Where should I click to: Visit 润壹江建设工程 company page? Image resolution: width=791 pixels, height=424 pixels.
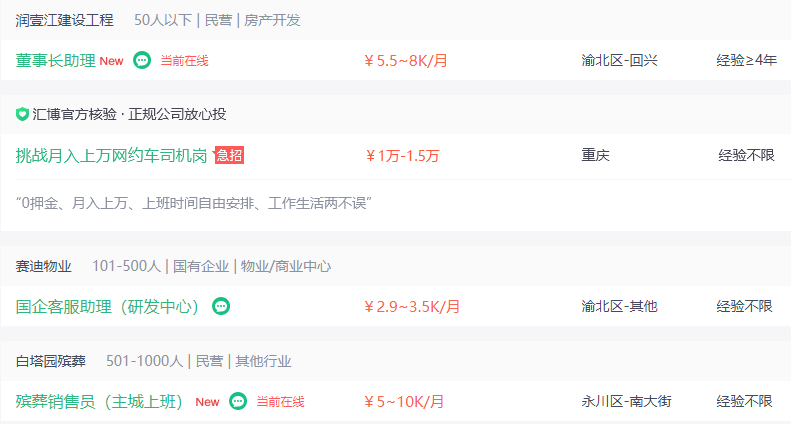(65, 20)
